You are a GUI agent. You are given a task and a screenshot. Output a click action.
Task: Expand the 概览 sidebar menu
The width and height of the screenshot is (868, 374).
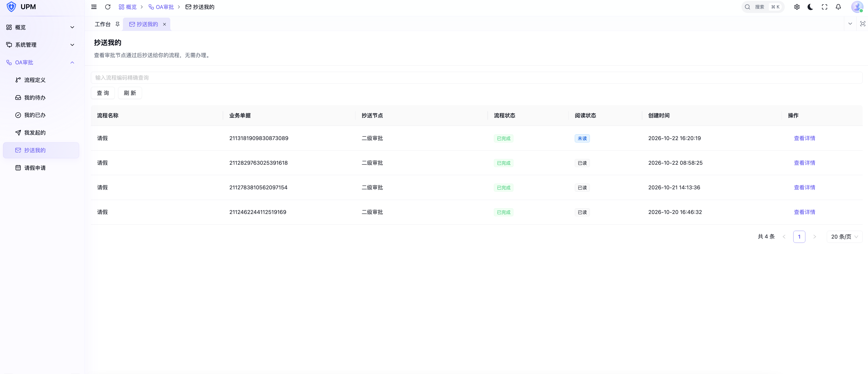pyautogui.click(x=41, y=27)
